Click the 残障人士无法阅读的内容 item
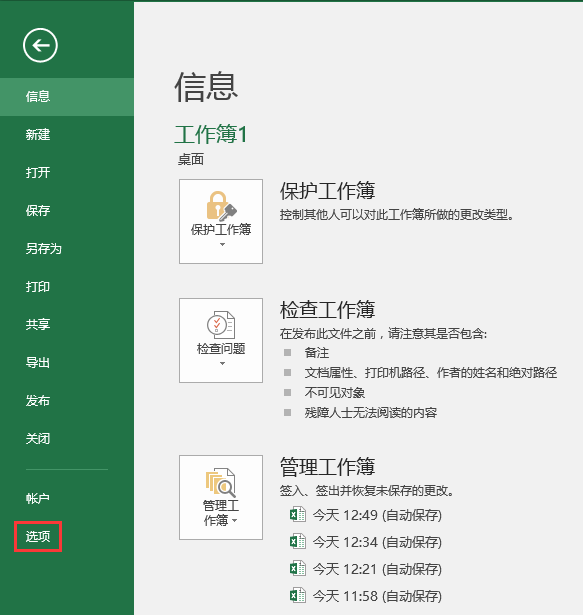The height and width of the screenshot is (615, 583). pos(371,413)
